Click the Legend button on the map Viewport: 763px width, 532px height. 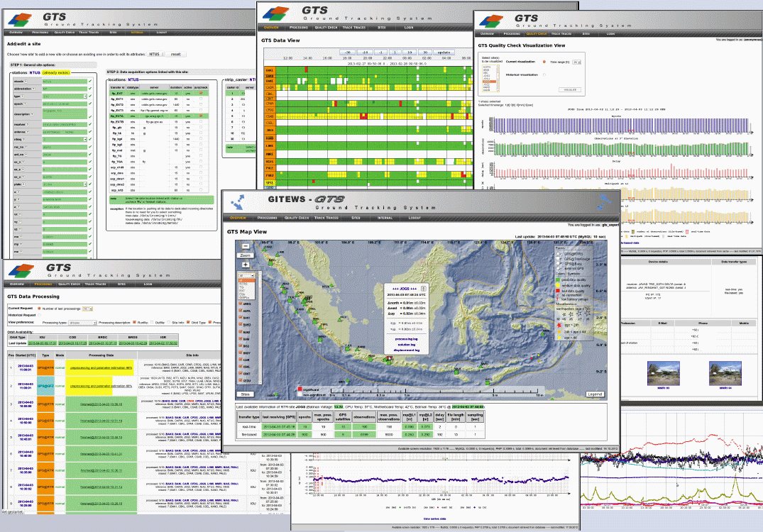(x=594, y=394)
